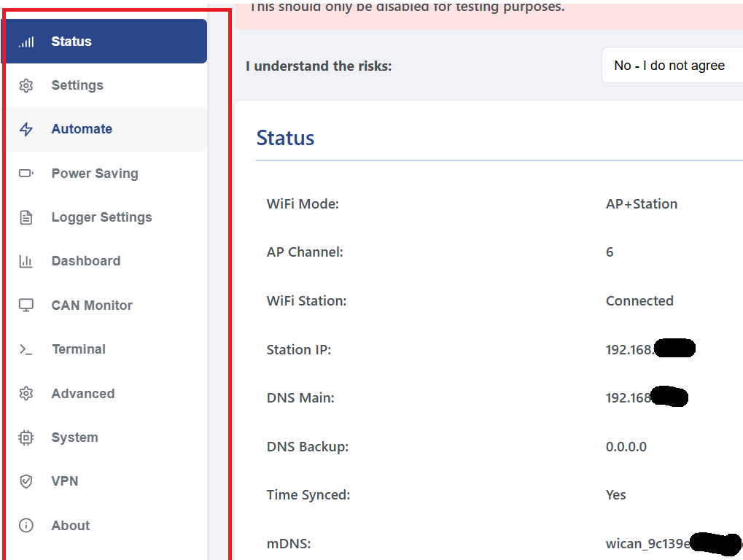
Task: Click the 'Station IP:' label
Action: 298,350
